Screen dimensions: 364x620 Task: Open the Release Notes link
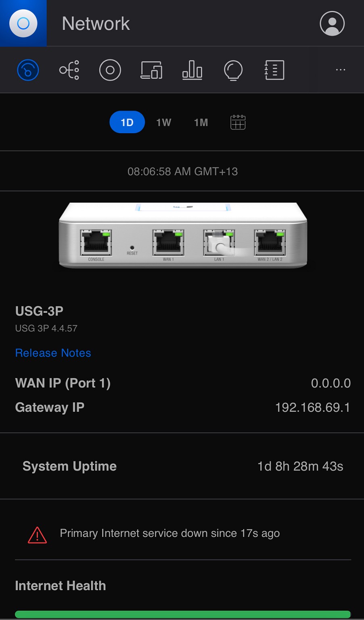(x=53, y=353)
